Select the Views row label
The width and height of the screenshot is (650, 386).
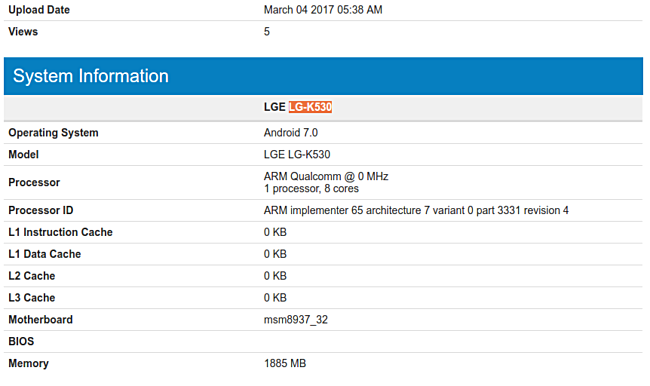(23, 32)
